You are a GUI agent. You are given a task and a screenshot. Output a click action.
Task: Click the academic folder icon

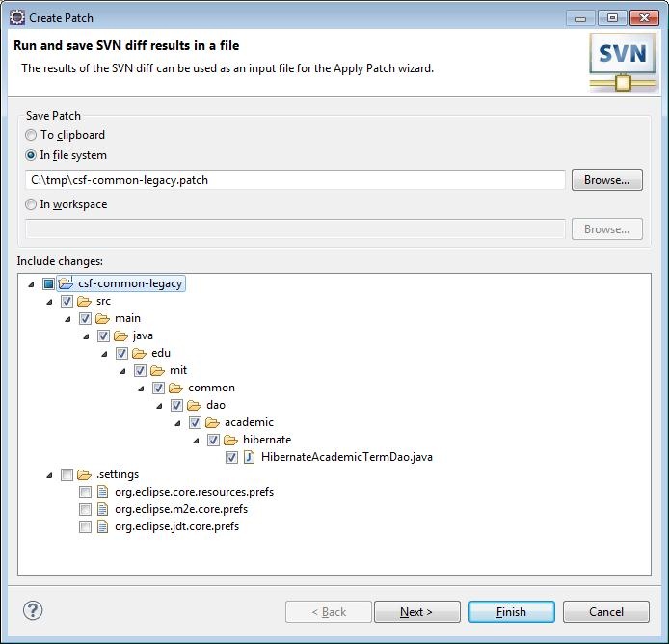coord(212,422)
